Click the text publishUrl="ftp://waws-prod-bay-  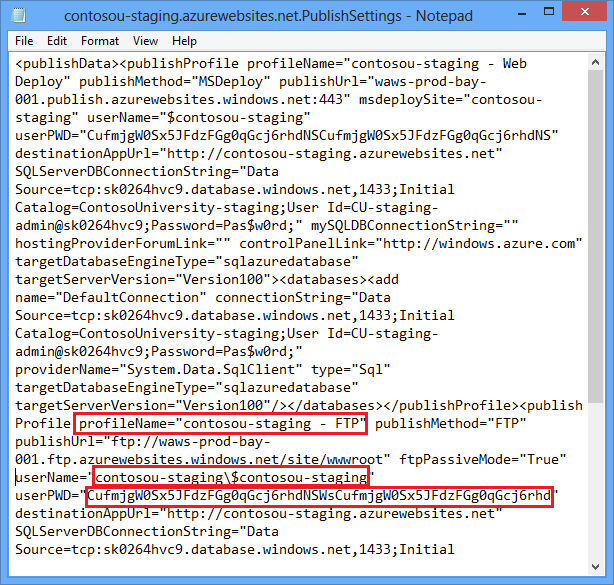(x=143, y=441)
